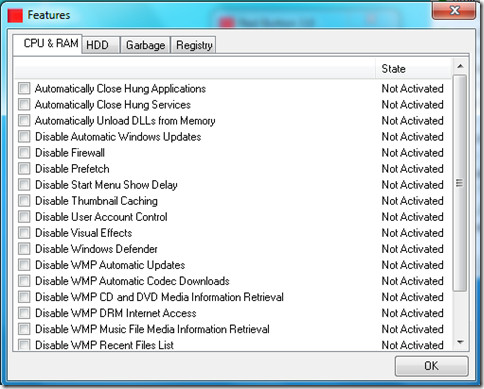Check Disable WMP DRM Internet Access
Viewport: 484px width, 389px height.
pyautogui.click(x=24, y=313)
